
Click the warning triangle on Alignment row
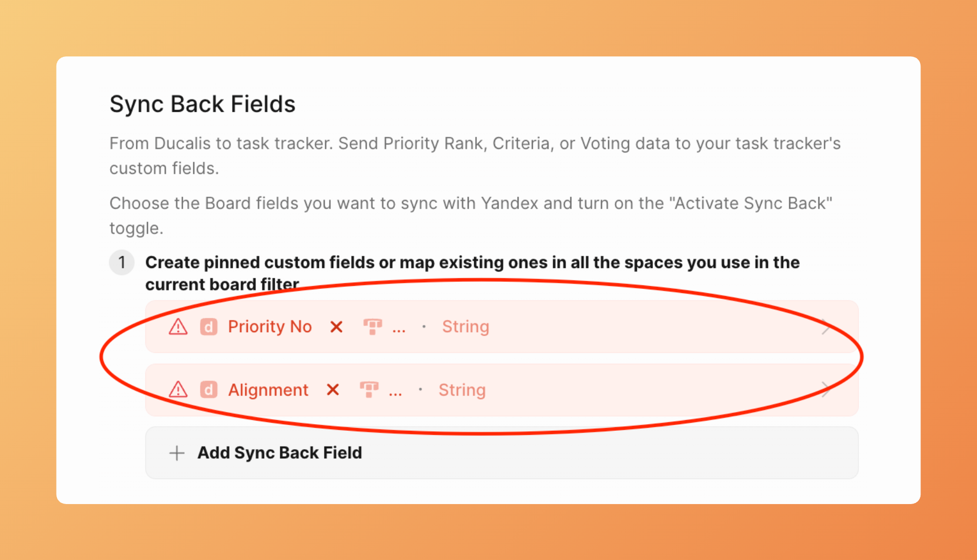click(178, 390)
